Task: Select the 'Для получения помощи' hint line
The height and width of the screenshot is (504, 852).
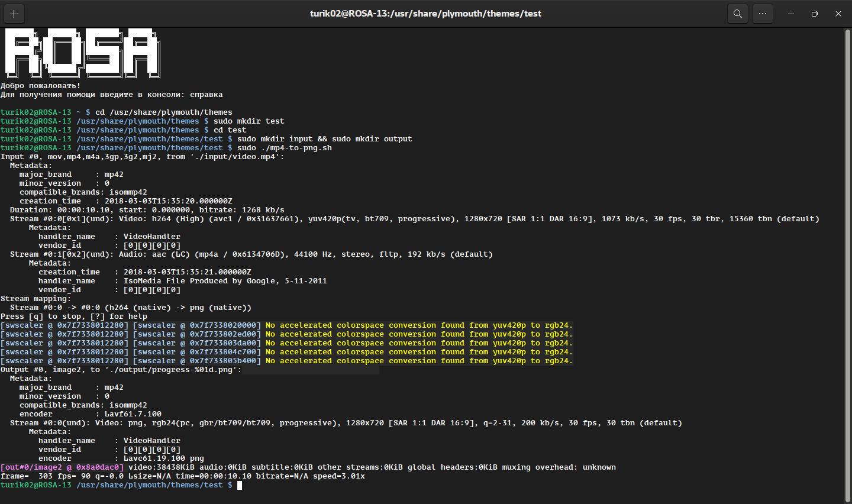Action: pyautogui.click(x=112, y=95)
